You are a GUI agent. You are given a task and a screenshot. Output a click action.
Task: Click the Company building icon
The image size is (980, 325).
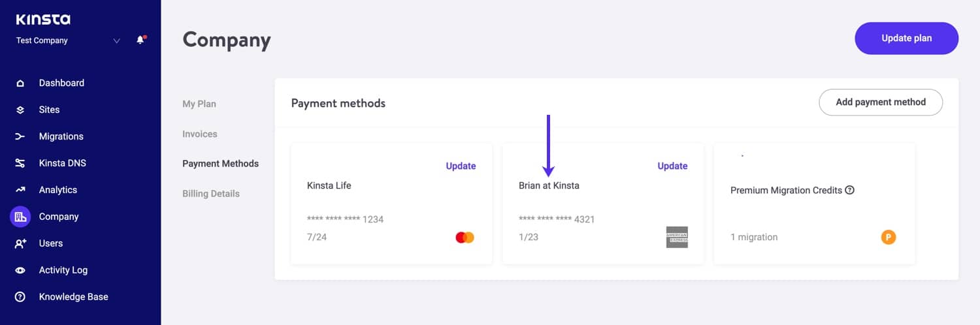point(20,217)
